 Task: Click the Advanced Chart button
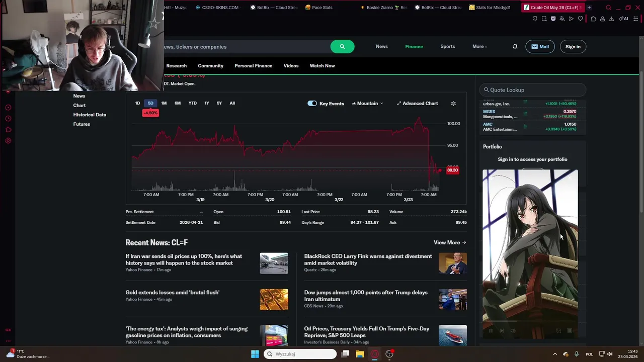pyautogui.click(x=417, y=104)
